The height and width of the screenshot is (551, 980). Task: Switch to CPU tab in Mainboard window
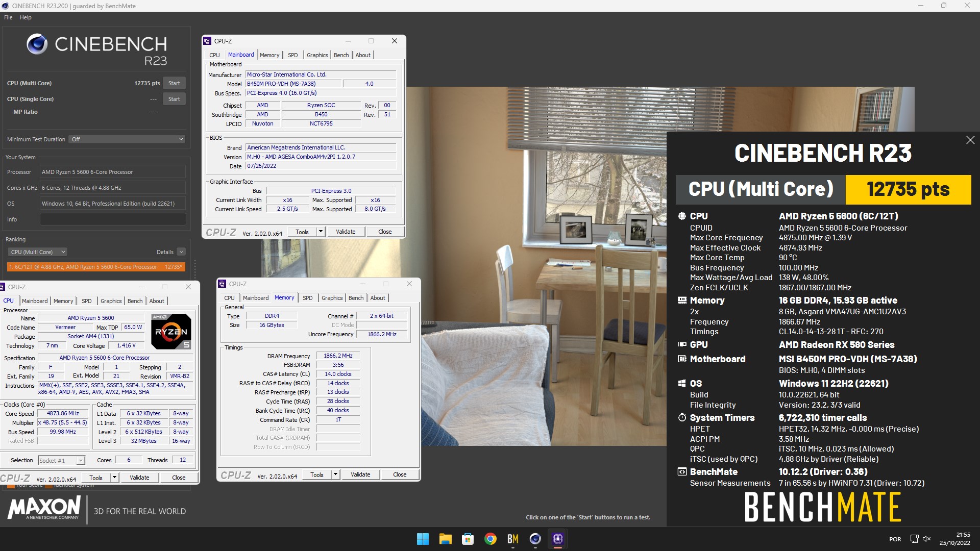pyautogui.click(x=214, y=55)
